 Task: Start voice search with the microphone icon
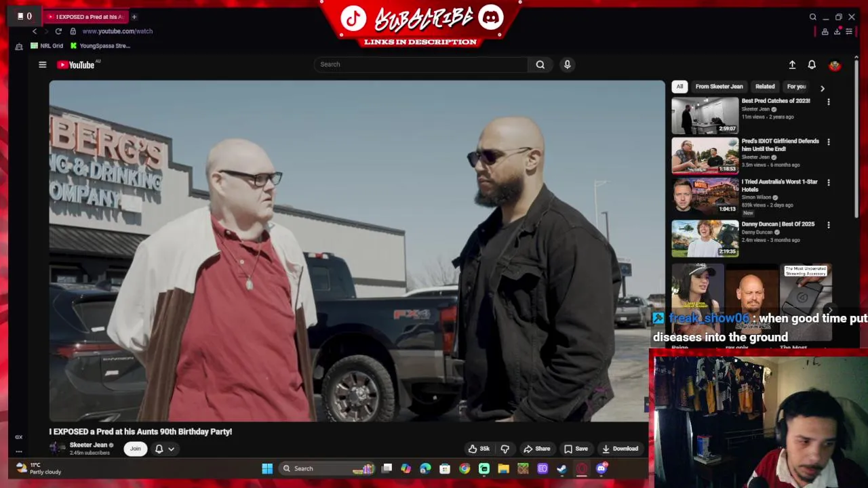click(568, 64)
